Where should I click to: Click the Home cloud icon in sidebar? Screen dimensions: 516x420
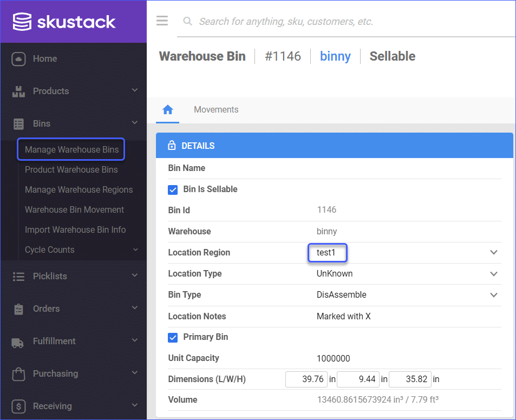(18, 59)
